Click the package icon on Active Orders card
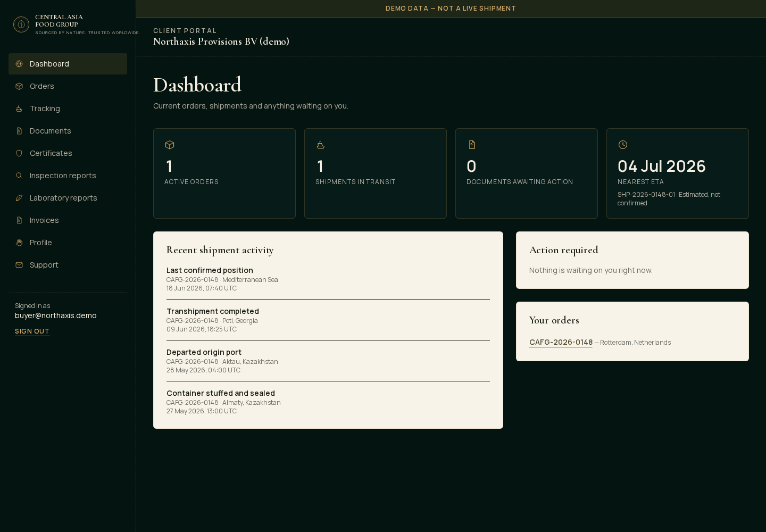The width and height of the screenshot is (766, 532). [170, 145]
